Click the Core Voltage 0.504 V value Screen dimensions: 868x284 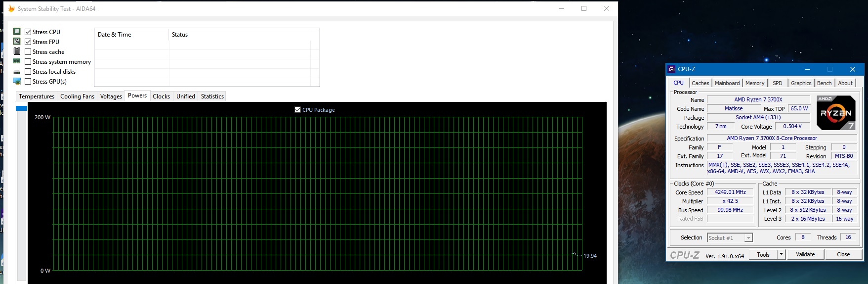click(792, 126)
